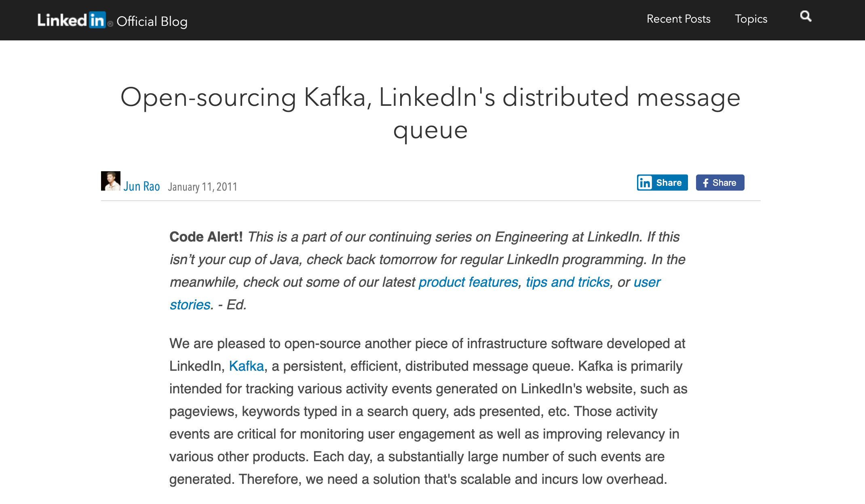Click the word 'queue' in headline
The height and width of the screenshot is (504, 865).
coord(430,131)
